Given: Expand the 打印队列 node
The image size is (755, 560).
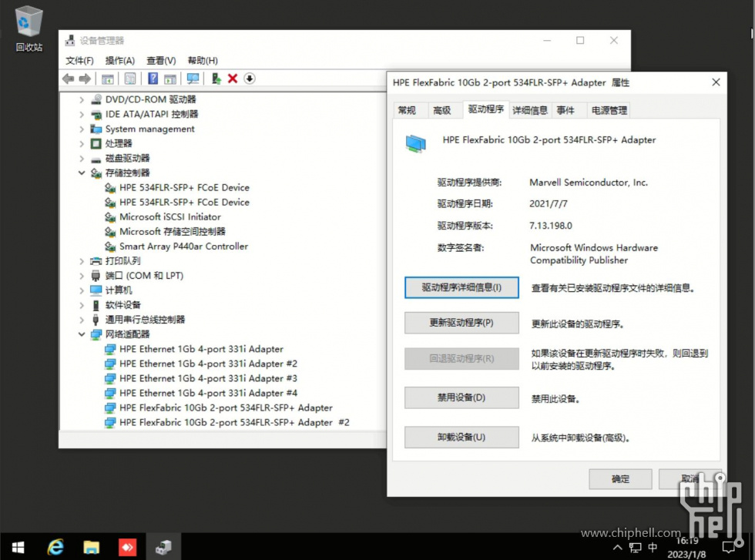Looking at the screenshot, I should 82,261.
